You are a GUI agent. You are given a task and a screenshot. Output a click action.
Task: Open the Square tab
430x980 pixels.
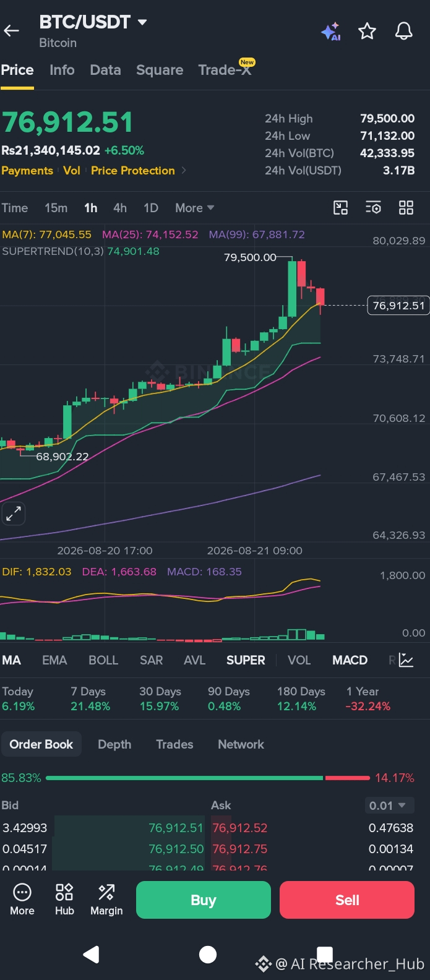160,70
